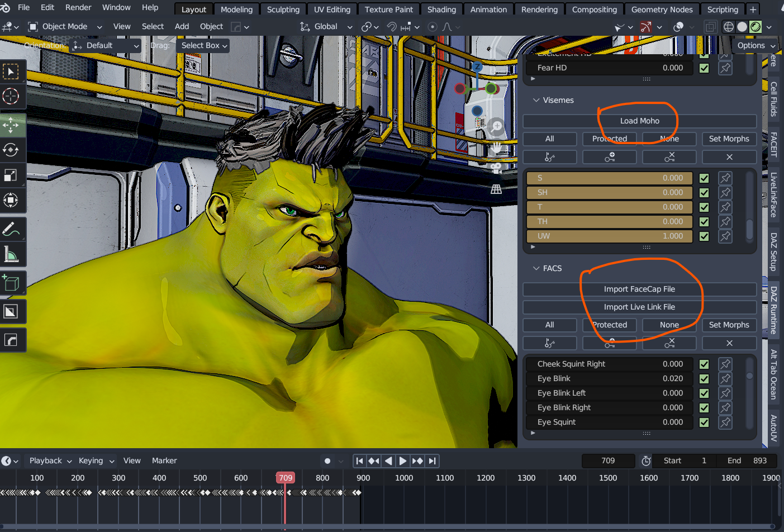Open the Playback dropdown in the timeline
Screen dimensions: 784x532
(50, 460)
